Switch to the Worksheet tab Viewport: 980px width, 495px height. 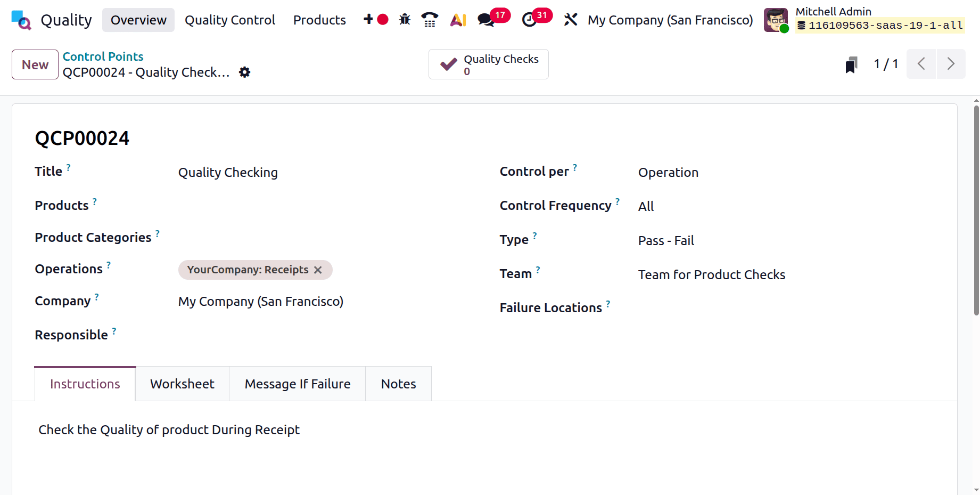tap(182, 384)
